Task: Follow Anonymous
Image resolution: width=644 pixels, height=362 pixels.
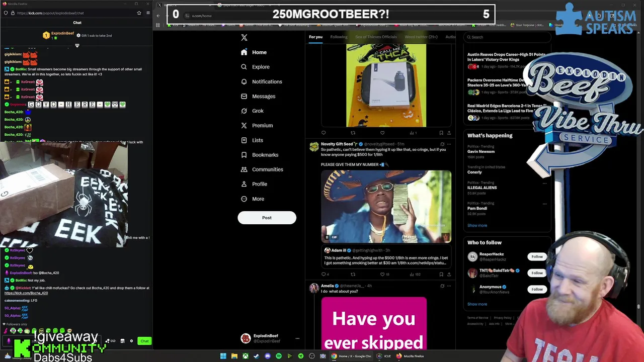Action: tap(537, 289)
